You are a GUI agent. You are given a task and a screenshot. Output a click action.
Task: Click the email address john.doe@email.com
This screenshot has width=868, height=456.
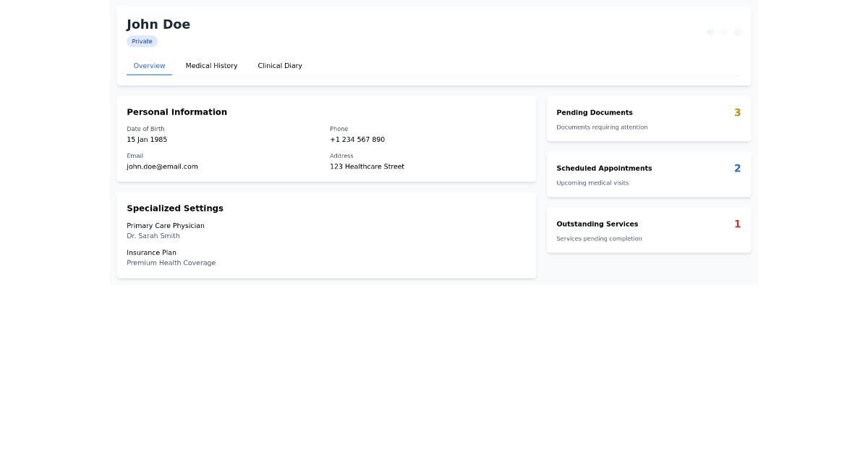pos(161,166)
